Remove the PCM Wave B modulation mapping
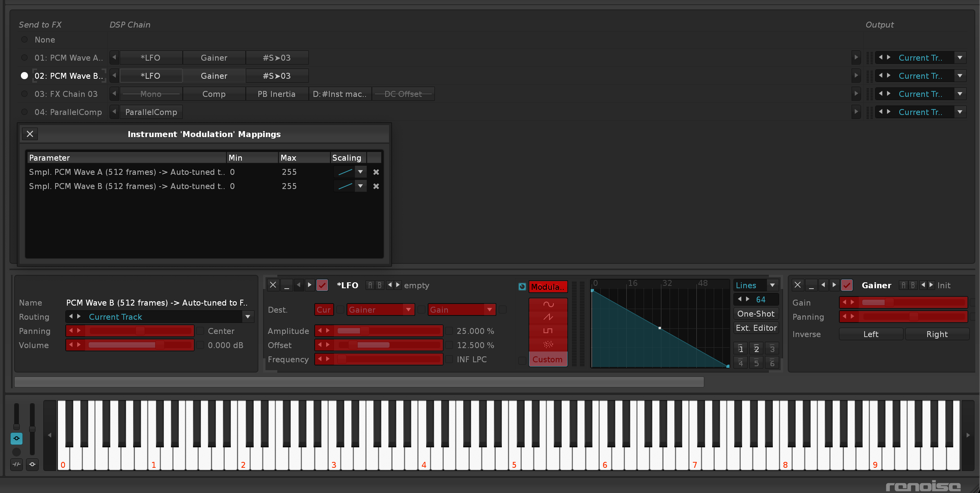The image size is (980, 493). pyautogui.click(x=376, y=186)
